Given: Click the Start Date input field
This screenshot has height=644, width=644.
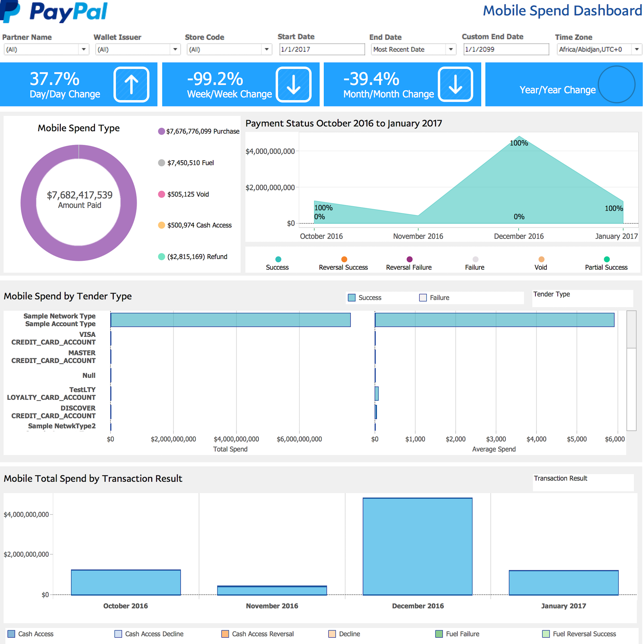Looking at the screenshot, I should pos(322,49).
